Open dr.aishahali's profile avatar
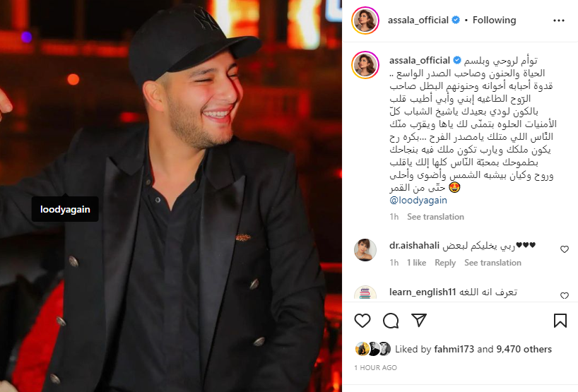The width and height of the screenshot is (578, 392). (365, 250)
